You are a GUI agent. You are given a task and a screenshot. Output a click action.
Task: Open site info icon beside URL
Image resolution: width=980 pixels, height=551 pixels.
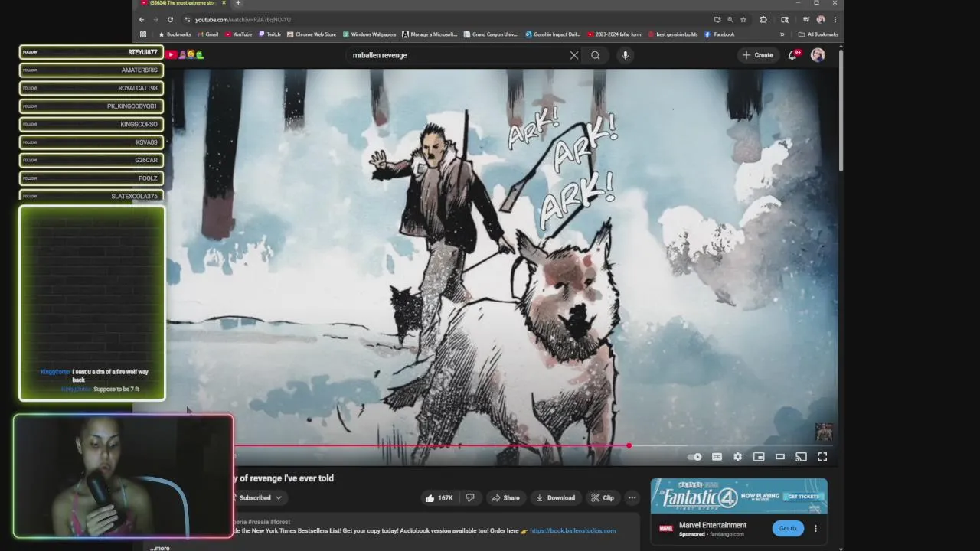(187, 19)
